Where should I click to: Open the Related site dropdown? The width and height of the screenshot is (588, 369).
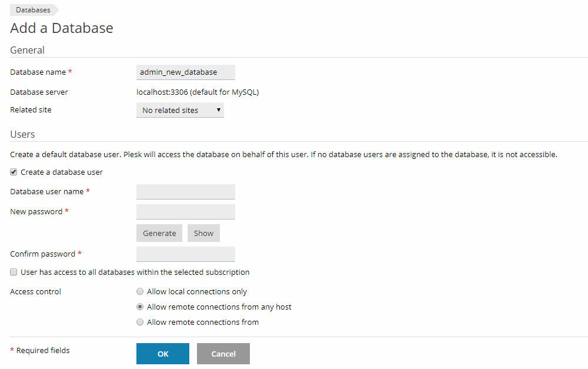pos(180,110)
